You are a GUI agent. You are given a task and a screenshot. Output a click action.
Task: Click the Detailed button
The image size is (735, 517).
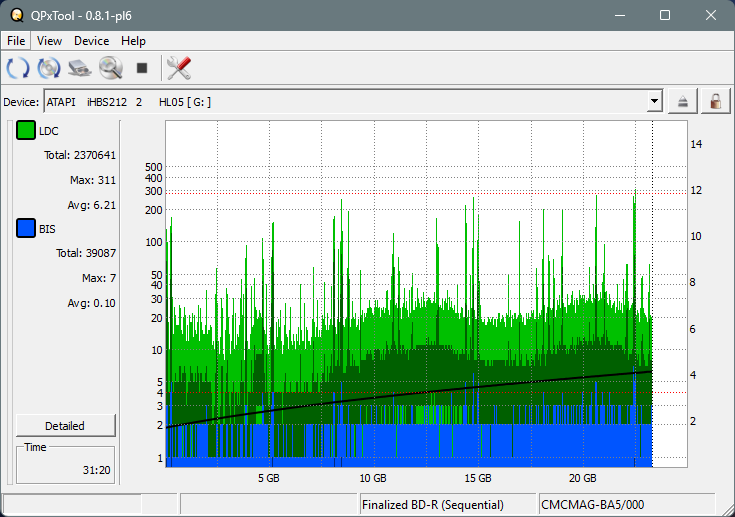65,426
